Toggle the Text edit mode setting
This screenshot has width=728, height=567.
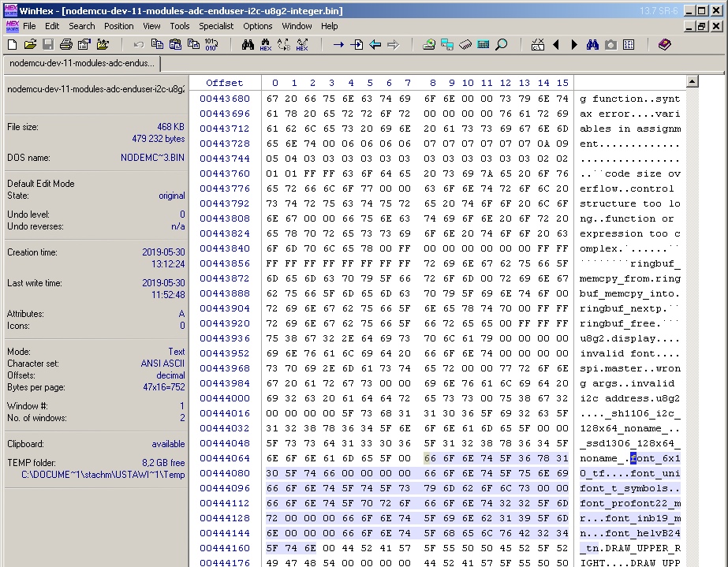click(177, 352)
